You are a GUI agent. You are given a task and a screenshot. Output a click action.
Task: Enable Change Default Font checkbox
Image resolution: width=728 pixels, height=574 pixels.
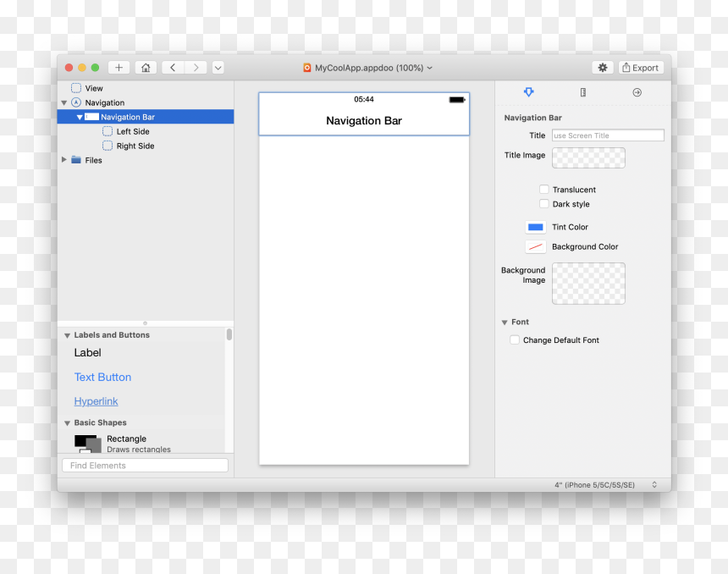click(515, 340)
